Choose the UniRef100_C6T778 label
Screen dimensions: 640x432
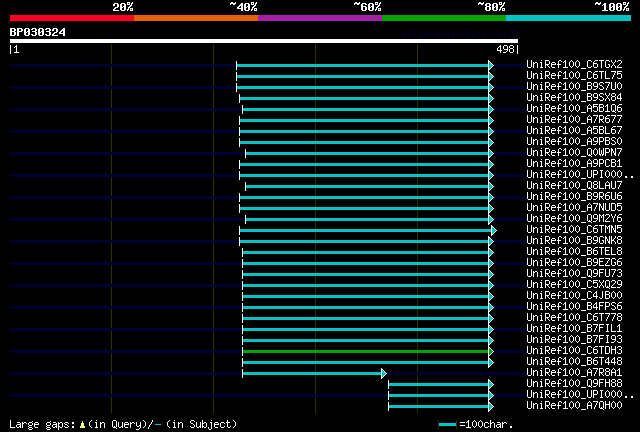pos(574,318)
